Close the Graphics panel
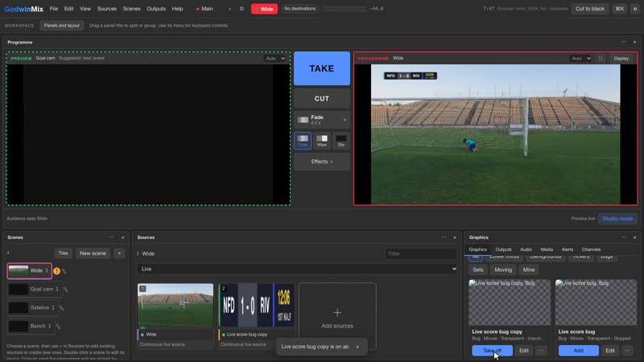644x362 pixels. tap(634, 237)
